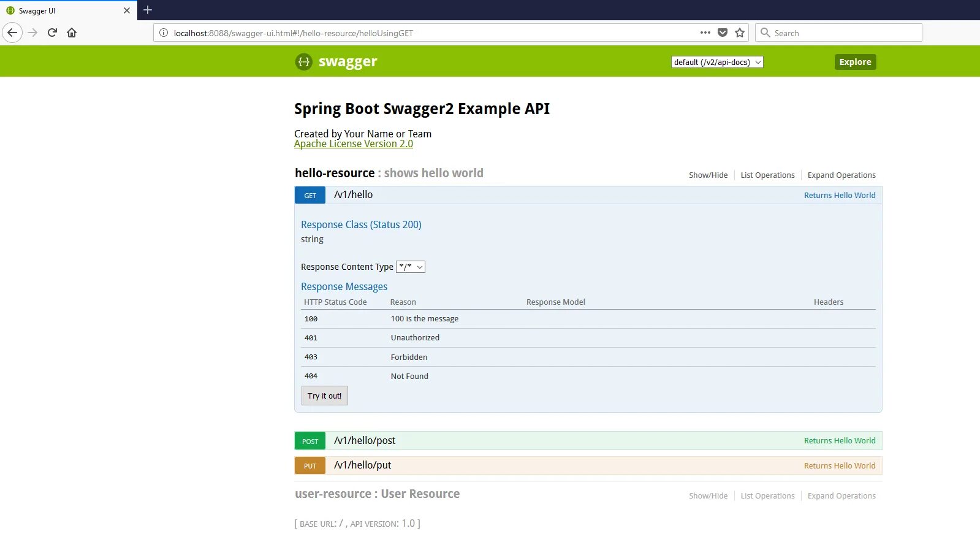The width and height of the screenshot is (980, 547).
Task: Open the default (/v2/api-docs) spec dropdown
Action: [x=717, y=62]
